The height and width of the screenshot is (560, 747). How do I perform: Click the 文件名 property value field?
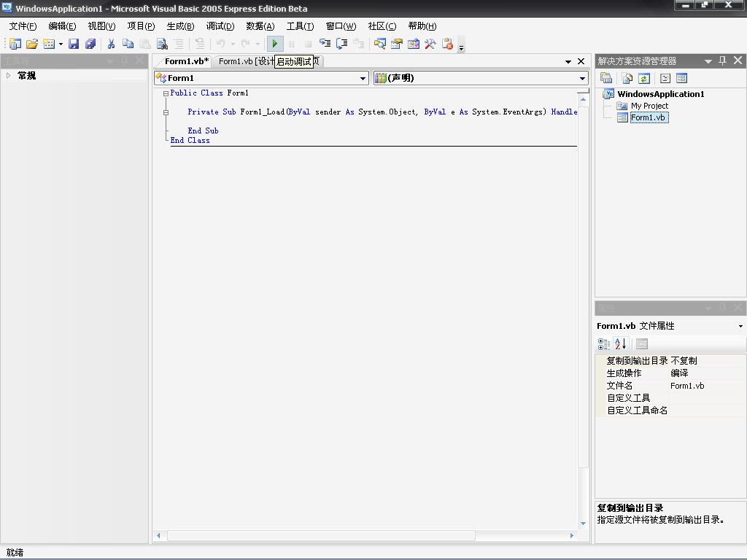pyautogui.click(x=708, y=386)
